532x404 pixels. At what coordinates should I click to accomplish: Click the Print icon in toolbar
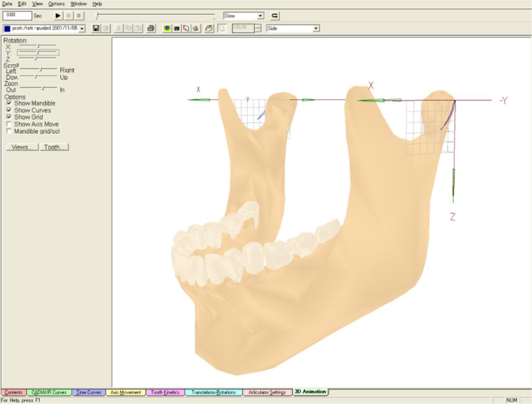[x=151, y=28]
